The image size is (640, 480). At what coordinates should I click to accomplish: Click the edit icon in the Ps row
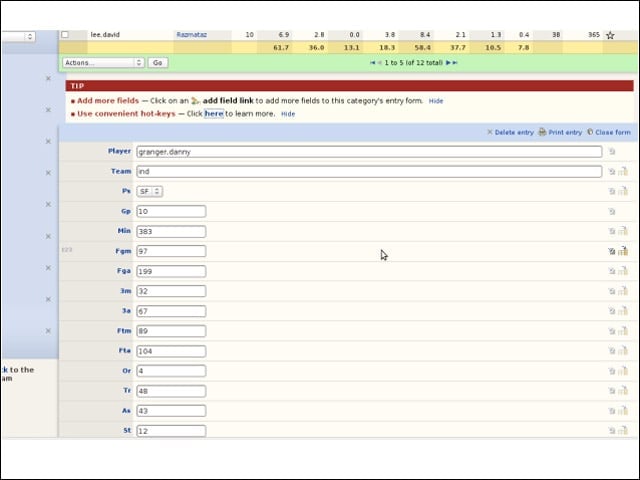click(612, 191)
